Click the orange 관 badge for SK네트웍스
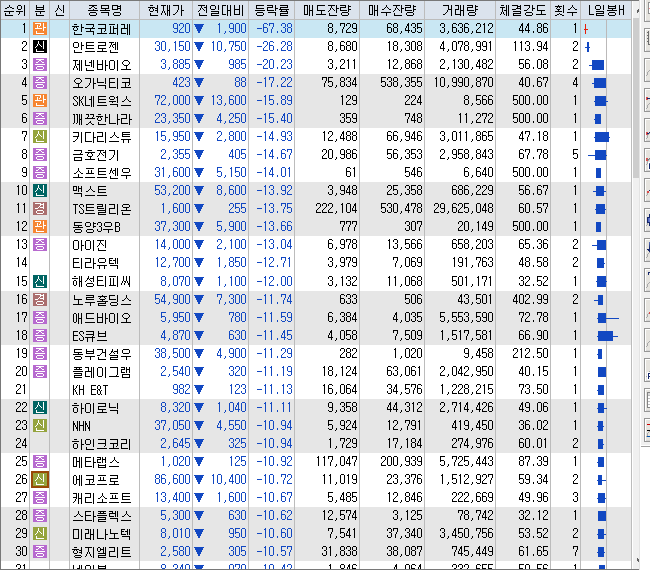The height and width of the screenshot is (570, 650). [40, 101]
